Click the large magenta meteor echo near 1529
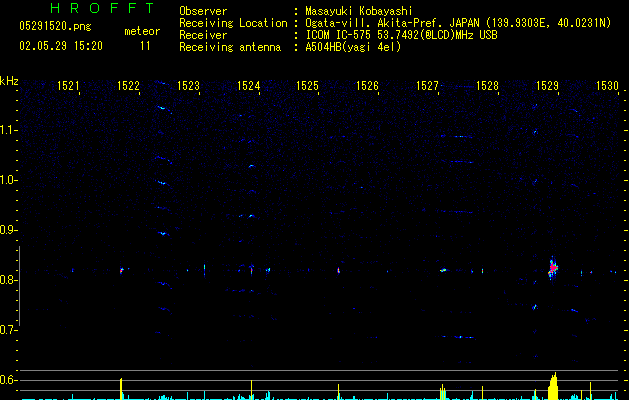This screenshot has width=629, height=400. pyautogui.click(x=553, y=268)
